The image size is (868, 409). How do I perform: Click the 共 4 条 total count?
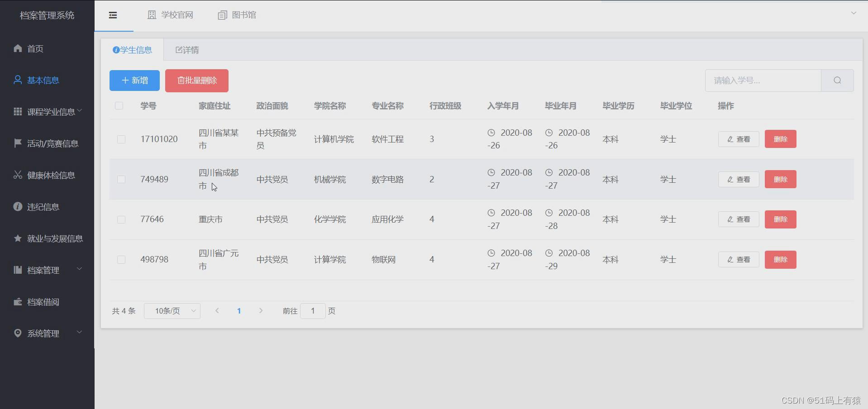[x=124, y=311]
